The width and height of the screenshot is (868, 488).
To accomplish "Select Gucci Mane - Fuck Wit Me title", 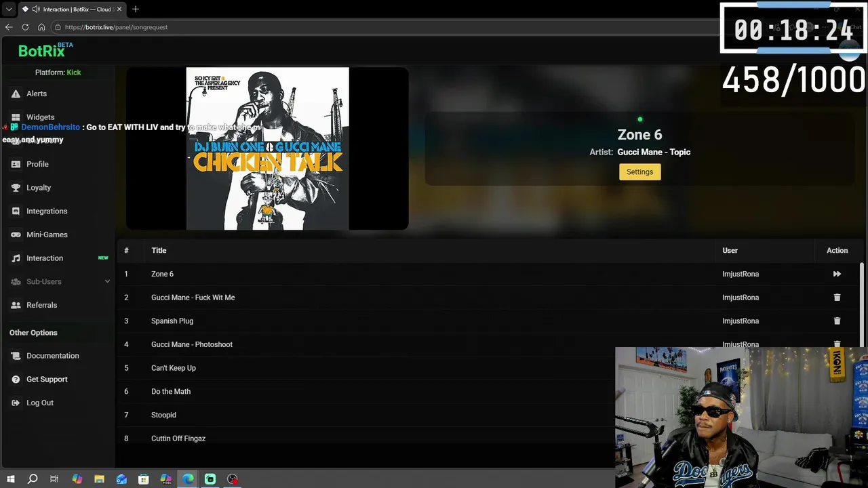I will click(193, 298).
